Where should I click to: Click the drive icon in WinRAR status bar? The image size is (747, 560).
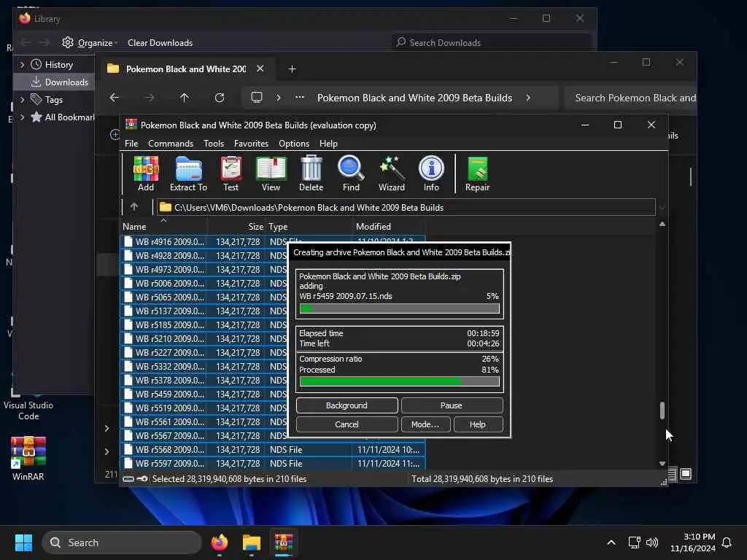point(128,479)
